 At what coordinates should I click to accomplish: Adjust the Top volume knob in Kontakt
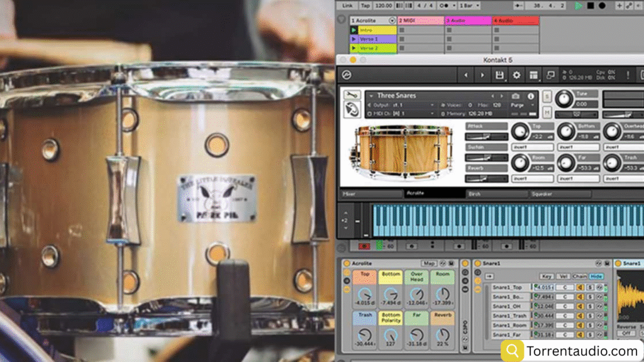click(519, 131)
